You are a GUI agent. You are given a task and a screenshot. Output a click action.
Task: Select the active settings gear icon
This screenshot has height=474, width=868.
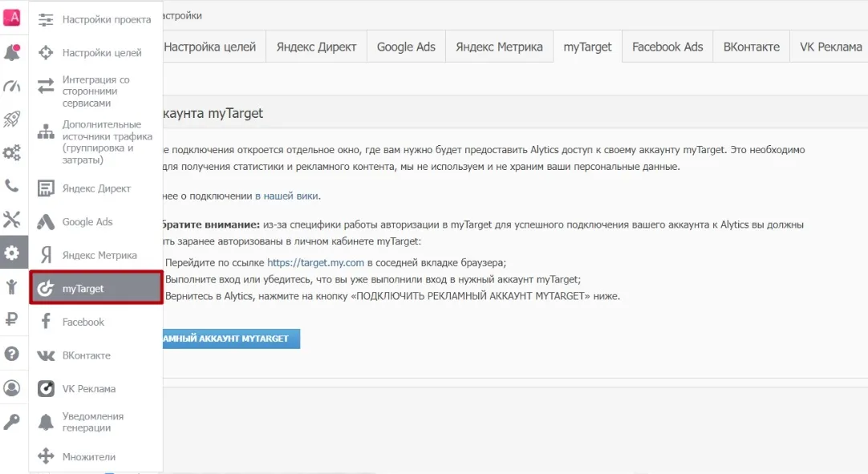(x=11, y=253)
